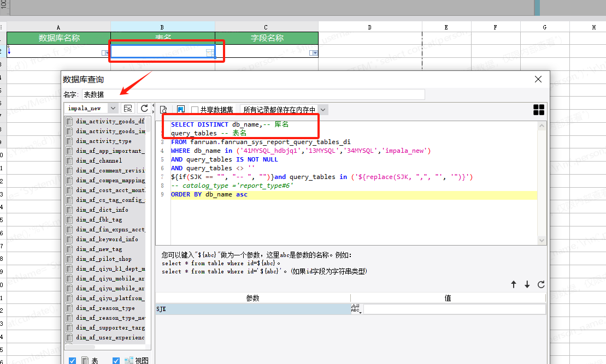Viewport: 606px width, 364px height.
Task: Click the SJK parameter value field
Action: pos(455,309)
